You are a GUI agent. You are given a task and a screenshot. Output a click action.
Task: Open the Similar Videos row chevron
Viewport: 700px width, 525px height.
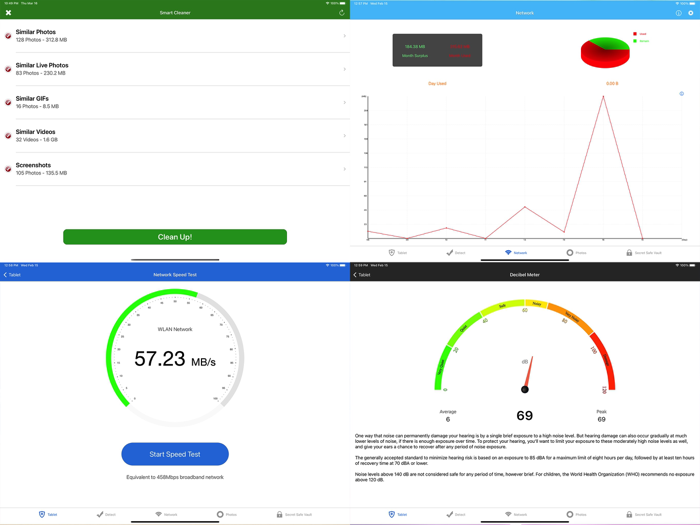pos(344,136)
